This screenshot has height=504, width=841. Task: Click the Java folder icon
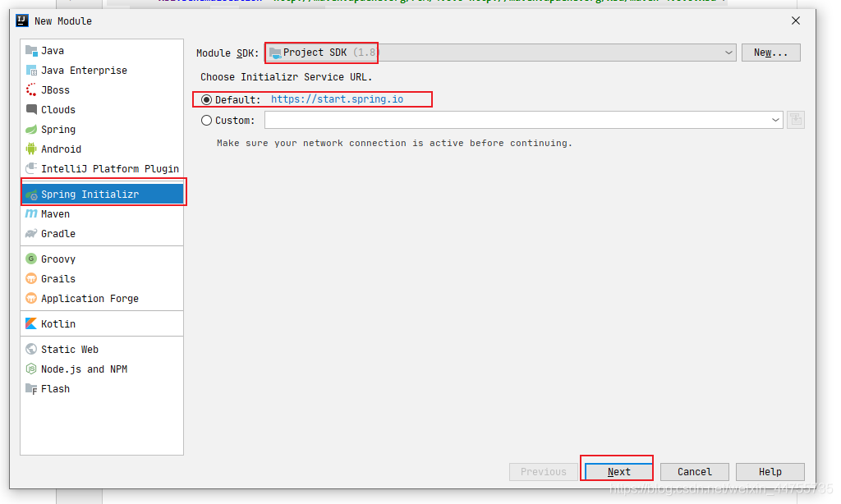pos(31,50)
